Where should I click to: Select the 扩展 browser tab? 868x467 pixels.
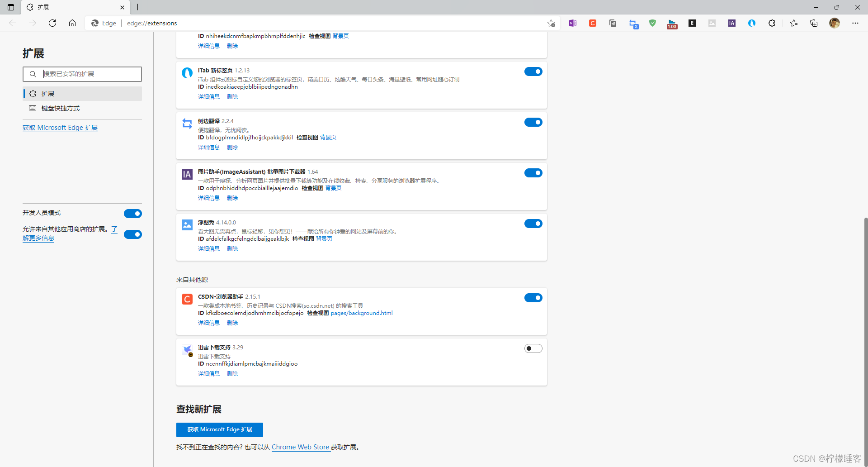tap(76, 7)
